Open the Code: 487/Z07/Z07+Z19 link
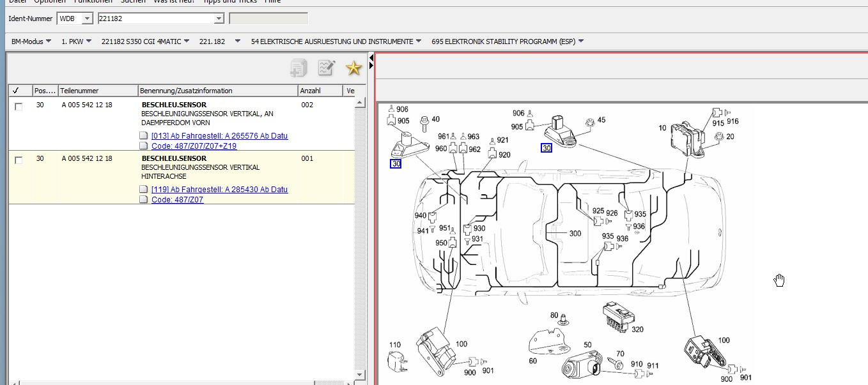Screen dimensions: 868x385 point(194,146)
